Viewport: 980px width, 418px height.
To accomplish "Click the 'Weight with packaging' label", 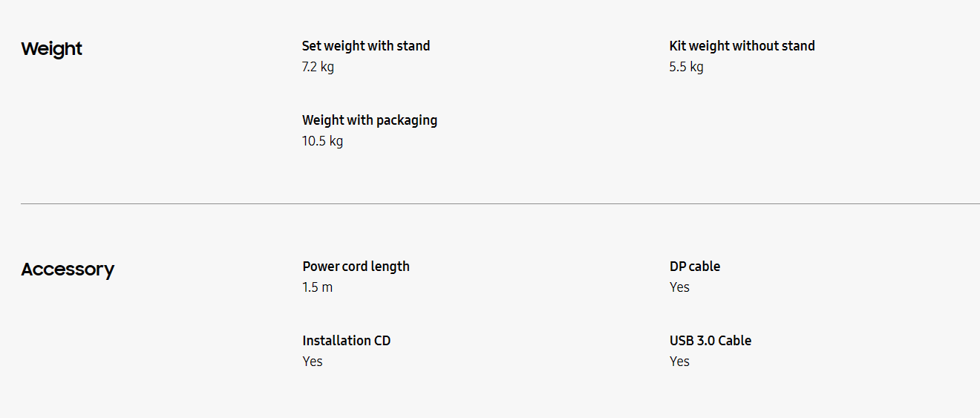I will pos(370,120).
